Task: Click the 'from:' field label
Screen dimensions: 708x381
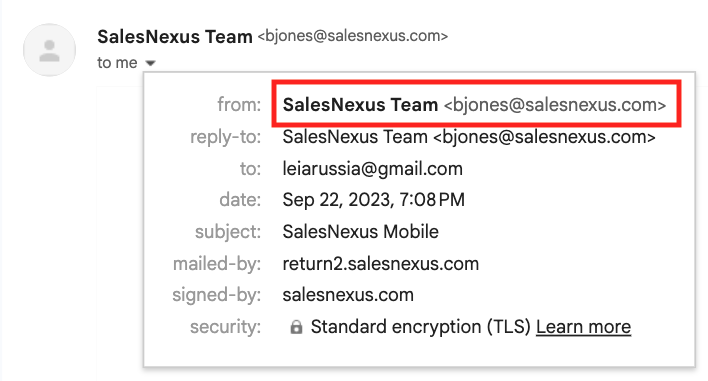Action: (x=239, y=105)
